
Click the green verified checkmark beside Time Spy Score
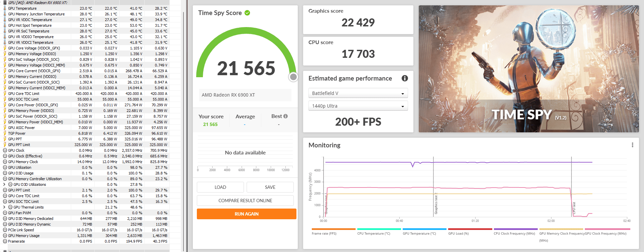pos(247,13)
